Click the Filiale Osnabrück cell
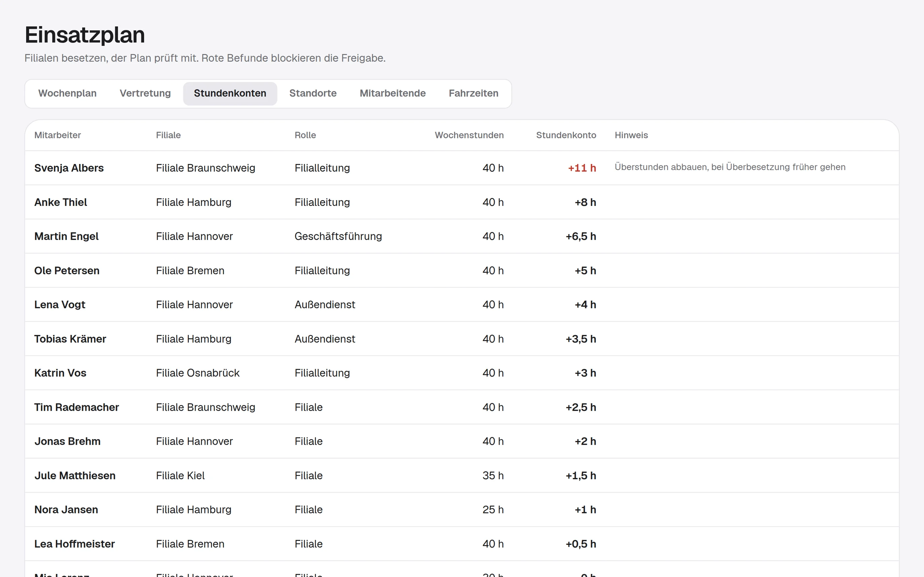Viewport: 924px width, 577px height. (x=198, y=373)
